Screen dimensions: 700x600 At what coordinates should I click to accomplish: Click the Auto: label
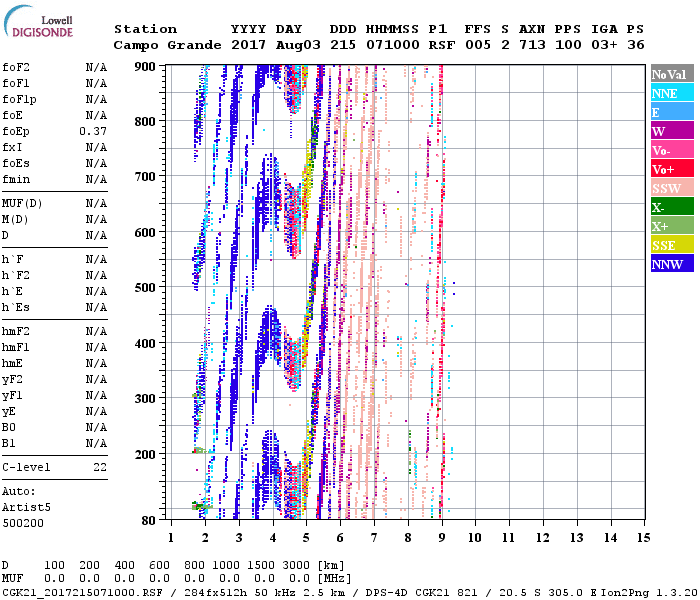[19, 492]
